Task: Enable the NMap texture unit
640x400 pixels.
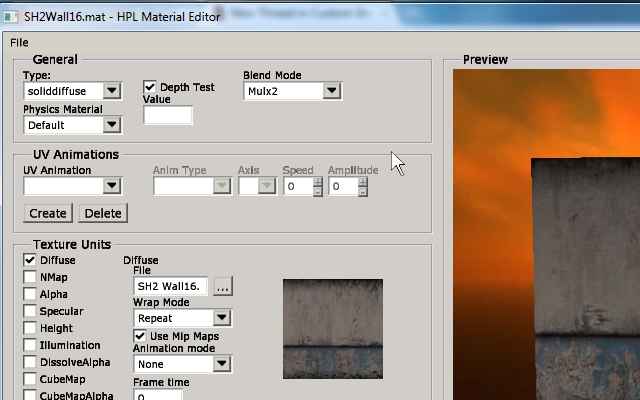Action: 30,277
